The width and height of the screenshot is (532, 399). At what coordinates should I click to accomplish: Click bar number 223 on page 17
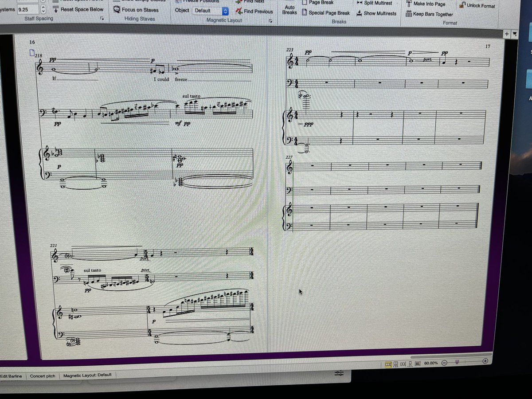click(290, 50)
